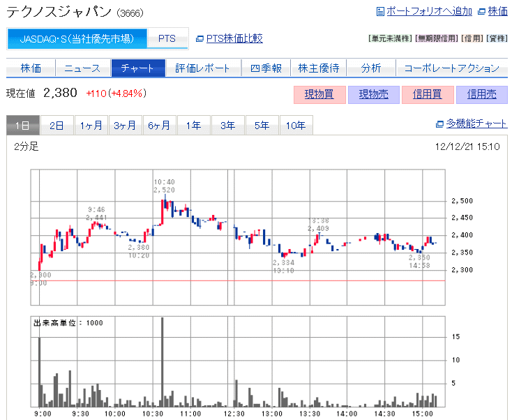Select JASDAQ・S(当社優先市場) market tab
This screenshot has width=512, height=420.
[77, 39]
